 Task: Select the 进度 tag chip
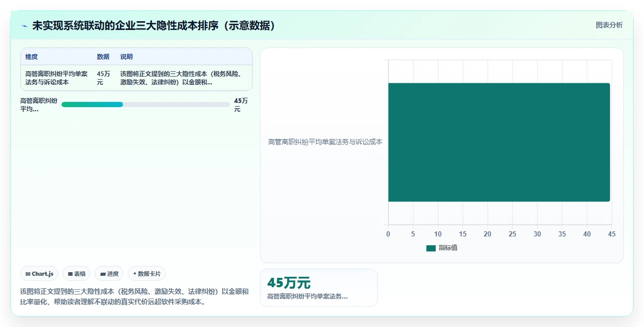[109, 274]
